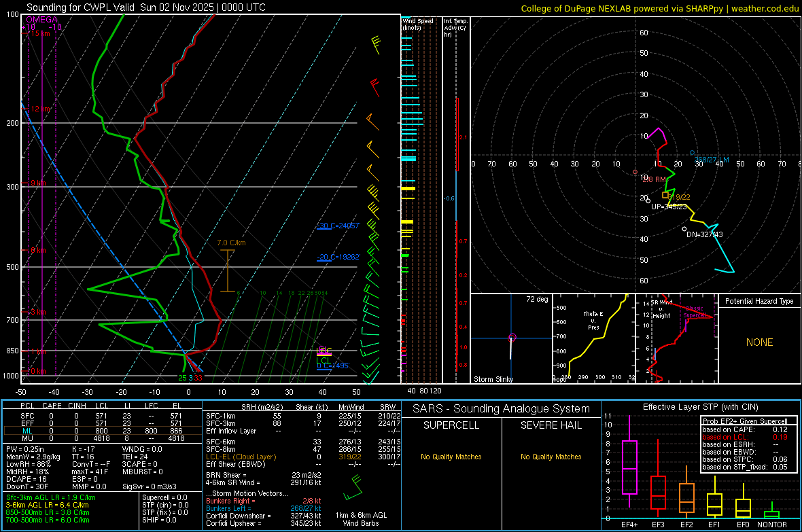
Task: Click the magenta circle in the Storm Slinky panel
Action: pos(512,338)
